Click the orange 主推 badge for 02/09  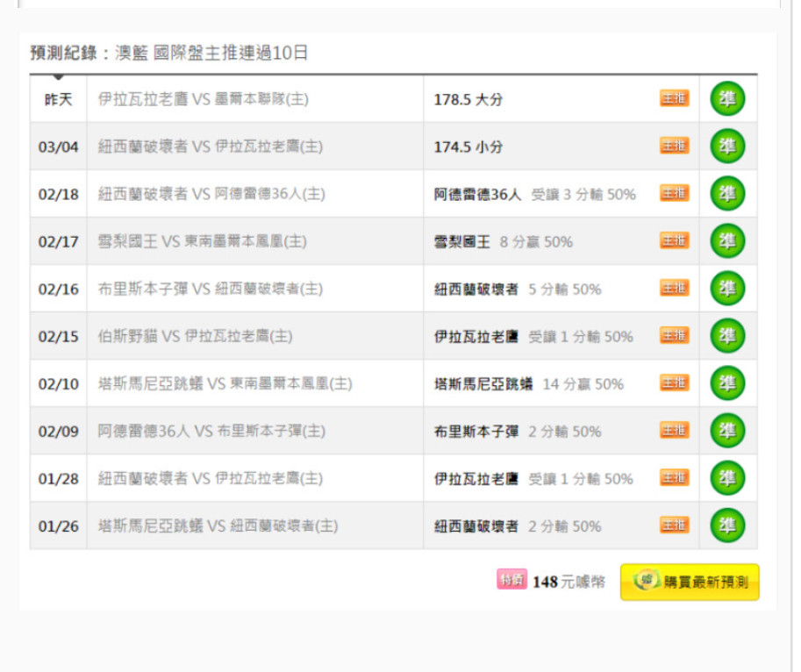click(674, 431)
